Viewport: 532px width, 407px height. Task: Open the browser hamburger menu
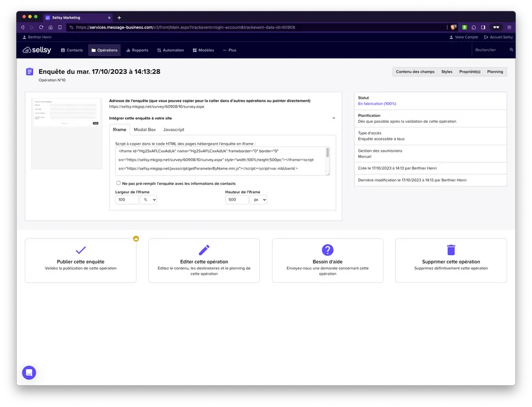[x=510, y=27]
